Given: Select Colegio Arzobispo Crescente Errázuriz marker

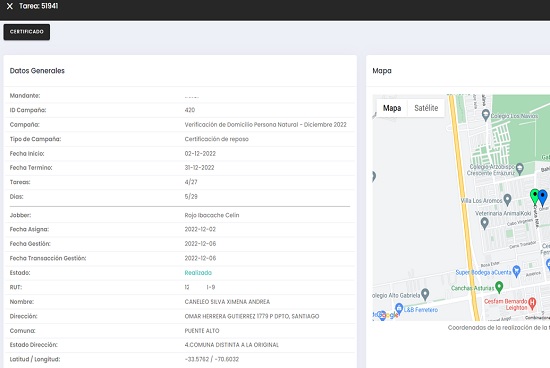Looking at the screenshot, I should coord(520,169).
